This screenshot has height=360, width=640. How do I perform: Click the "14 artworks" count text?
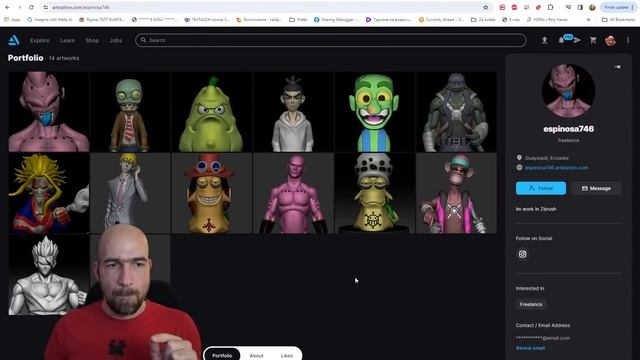click(64, 58)
